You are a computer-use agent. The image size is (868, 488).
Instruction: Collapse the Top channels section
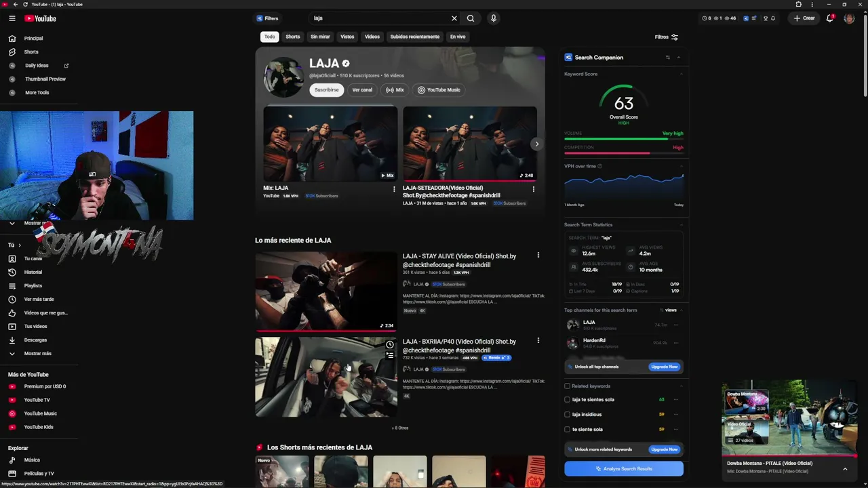coord(682,310)
